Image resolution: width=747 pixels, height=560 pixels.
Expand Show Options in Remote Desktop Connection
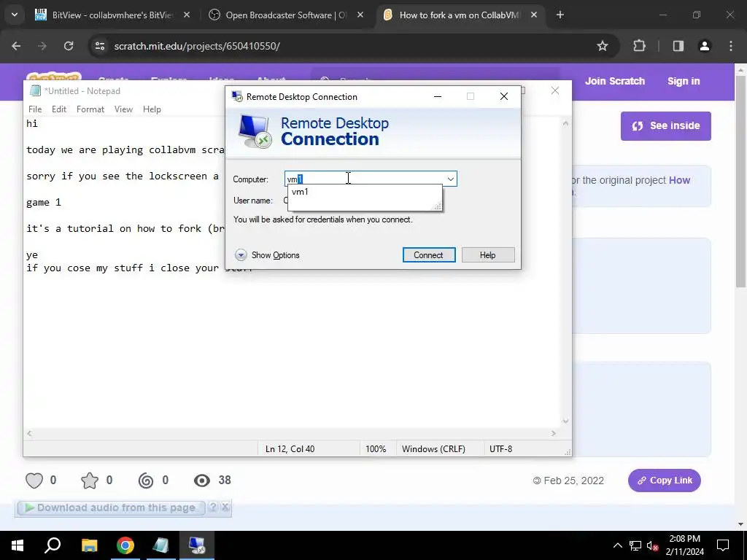[x=267, y=255]
